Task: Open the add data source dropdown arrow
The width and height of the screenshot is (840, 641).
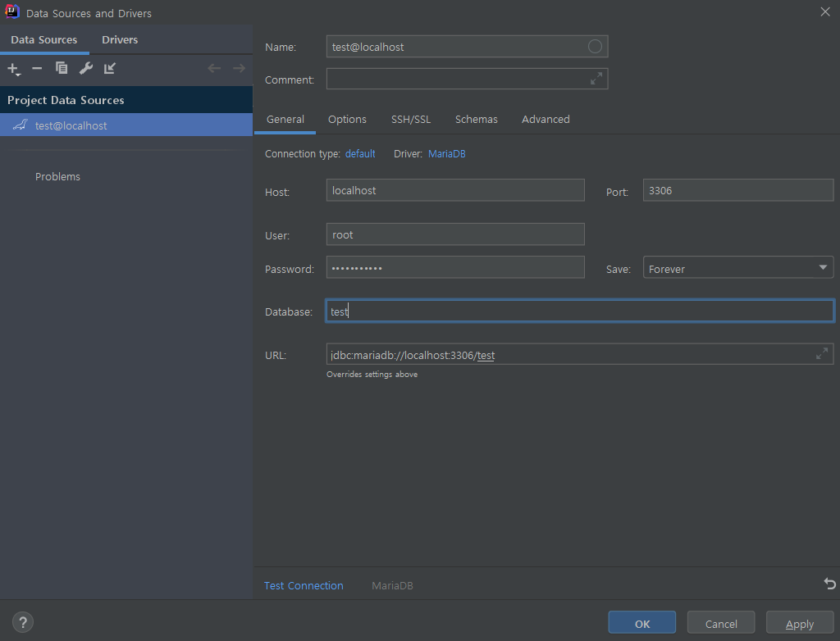Action: [20, 74]
